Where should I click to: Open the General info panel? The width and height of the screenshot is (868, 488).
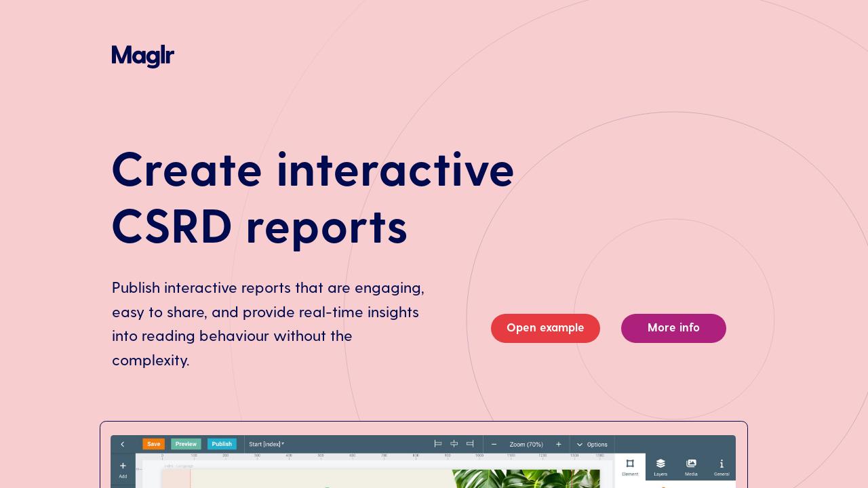click(722, 464)
